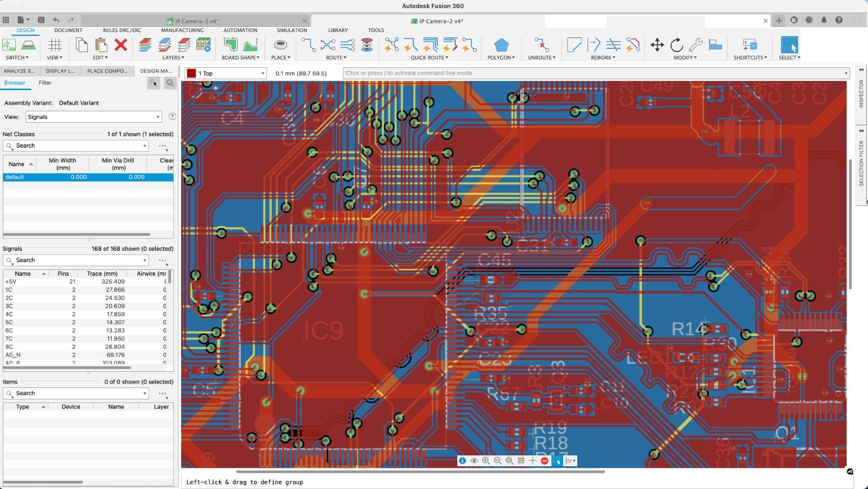
Task: Open the layer dropdown showing 1 Top
Action: tap(225, 73)
